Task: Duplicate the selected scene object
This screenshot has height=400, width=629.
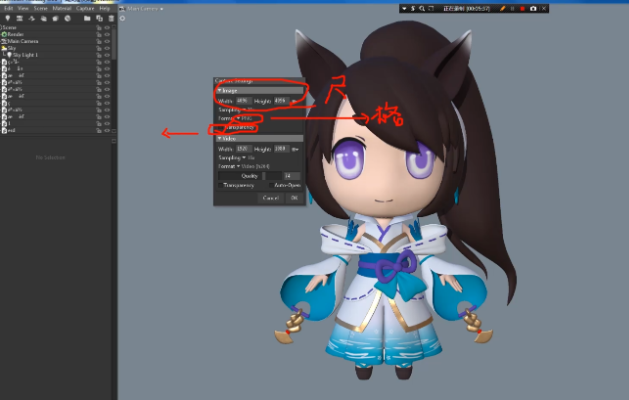Action: click(99, 18)
